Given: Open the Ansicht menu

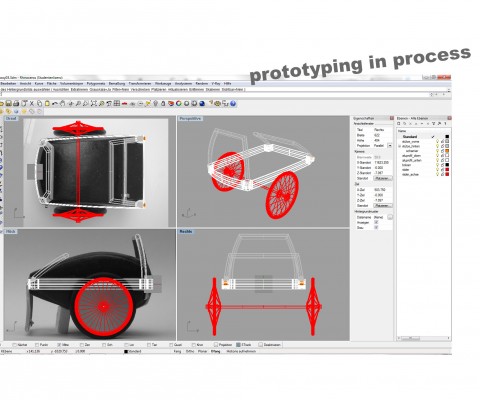Looking at the screenshot, I should pos(26,84).
